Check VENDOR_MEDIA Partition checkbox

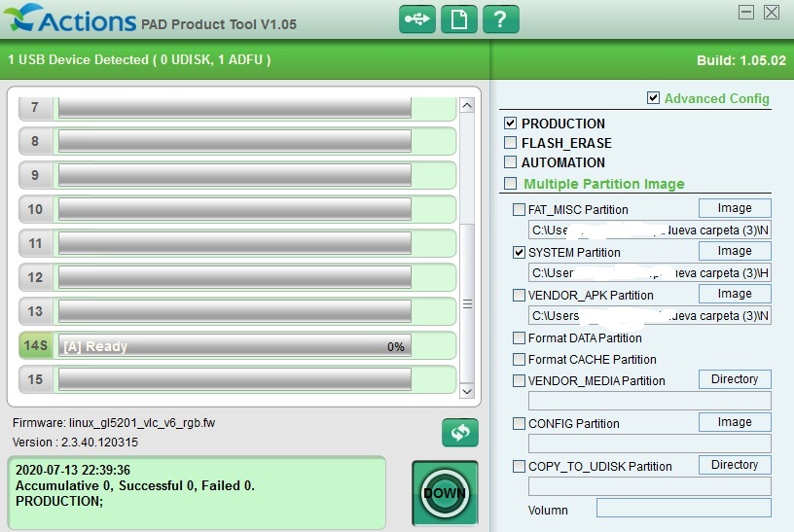tap(519, 380)
